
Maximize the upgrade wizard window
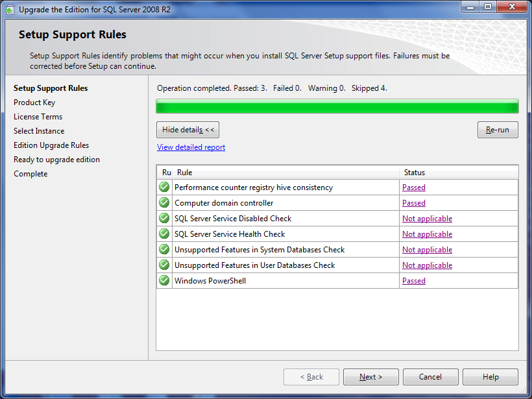click(x=488, y=6)
